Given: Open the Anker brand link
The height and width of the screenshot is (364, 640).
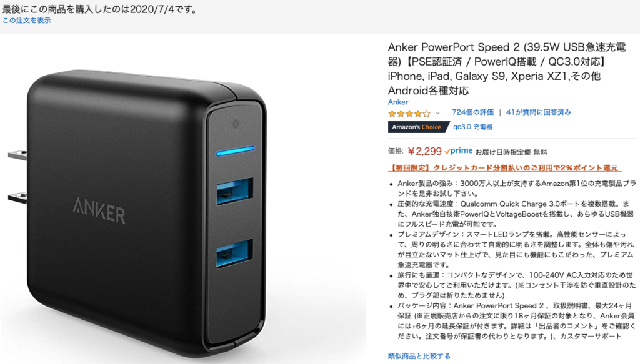Looking at the screenshot, I should pos(398,102).
